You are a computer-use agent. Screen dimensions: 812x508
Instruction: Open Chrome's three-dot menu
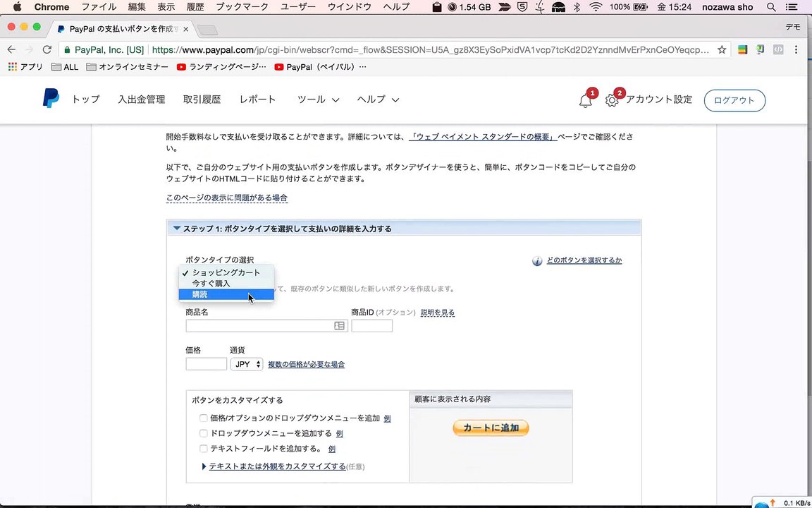tap(796, 50)
